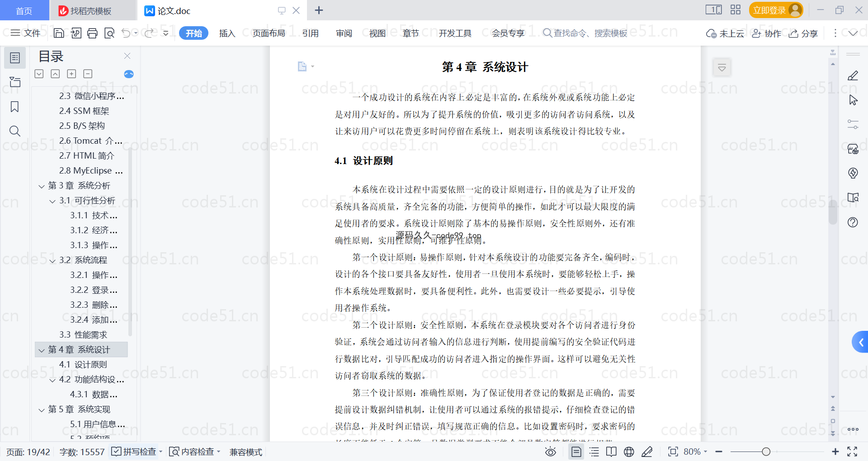Open the chapter navigation sidebar icon
868x461 pixels.
(15, 82)
